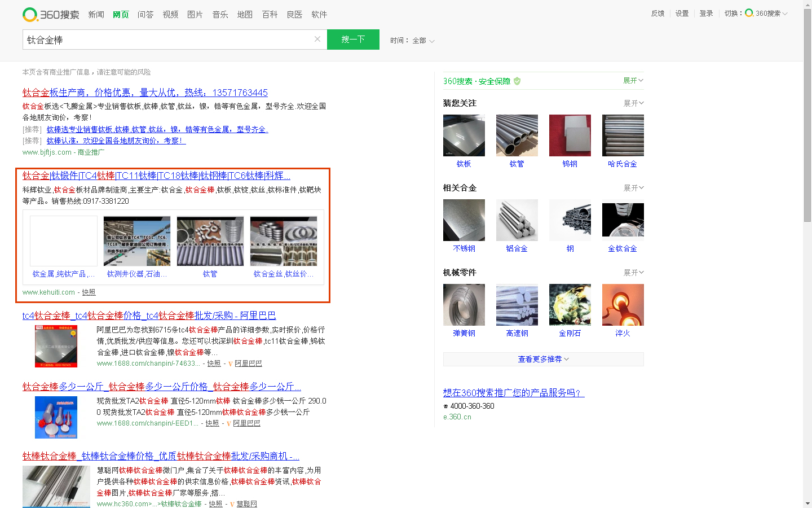Open the 钢 thumbnail image

click(570, 220)
